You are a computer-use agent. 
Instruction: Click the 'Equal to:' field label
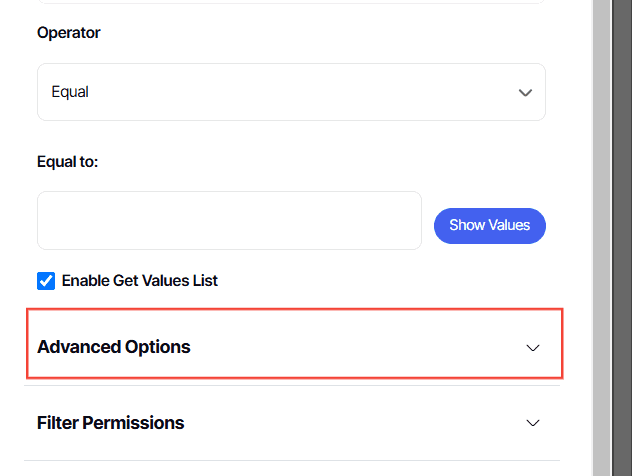pos(67,162)
